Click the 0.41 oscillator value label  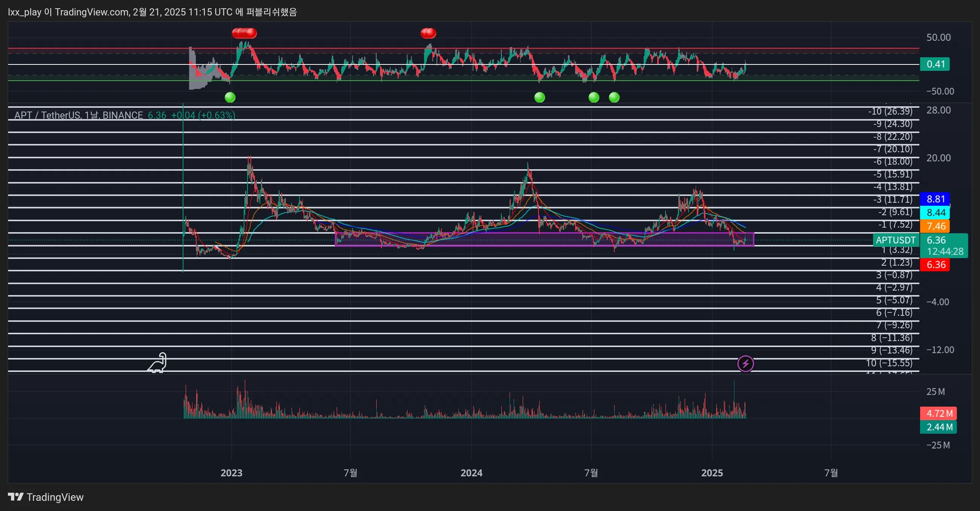click(935, 64)
